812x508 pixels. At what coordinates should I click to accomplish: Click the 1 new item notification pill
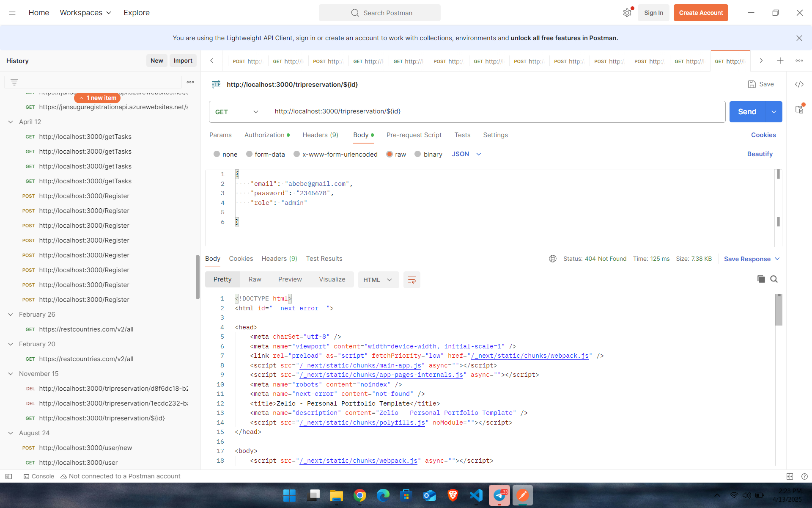[x=98, y=98]
